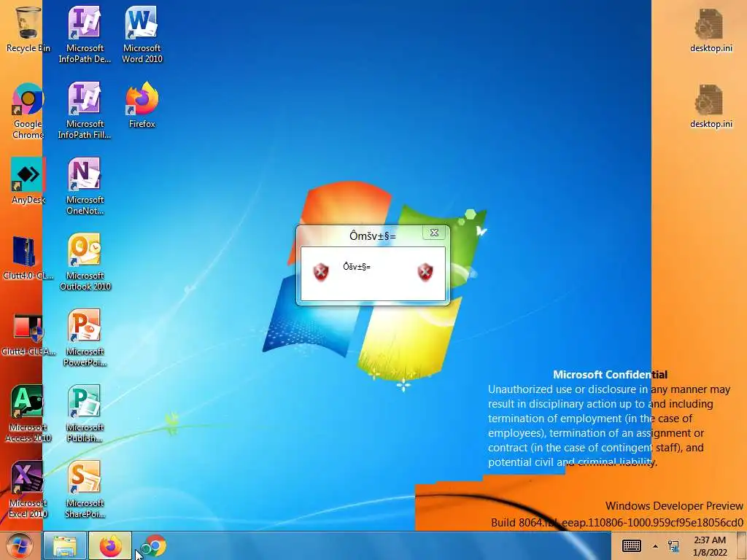The image size is (747, 560).
Task: Select Microsoft InfoPath Filler shortcut
Action: pos(85,111)
